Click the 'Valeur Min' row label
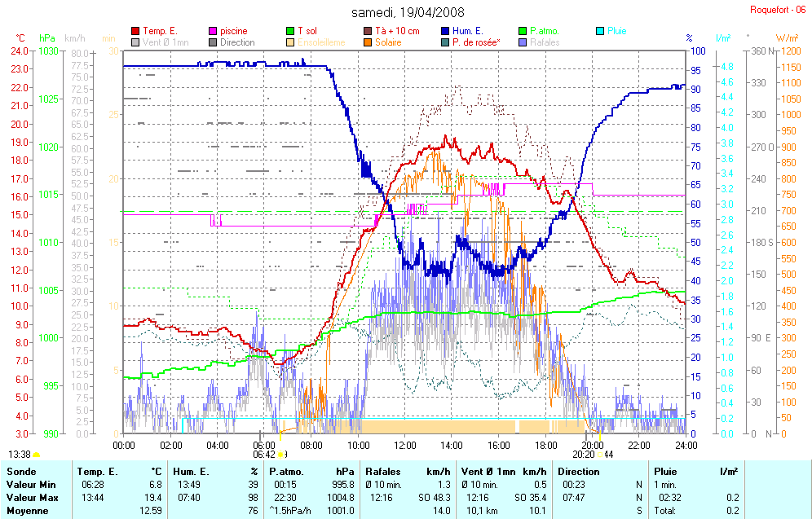 (x=31, y=485)
